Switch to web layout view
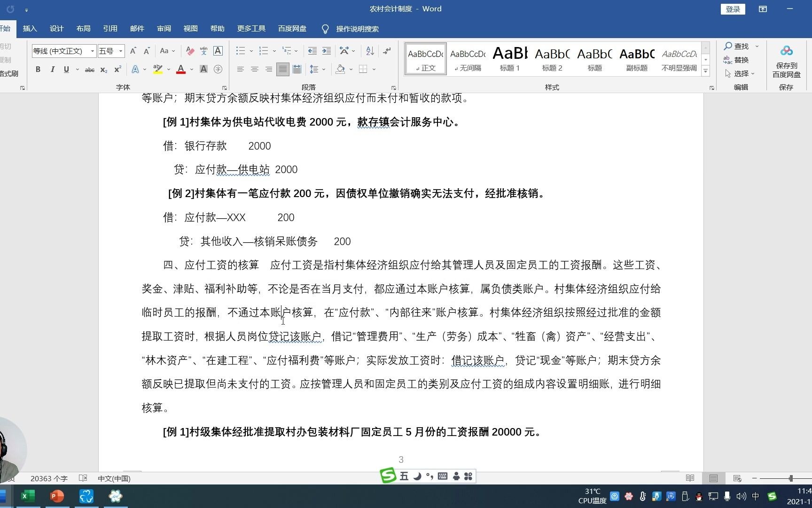 coord(737,478)
